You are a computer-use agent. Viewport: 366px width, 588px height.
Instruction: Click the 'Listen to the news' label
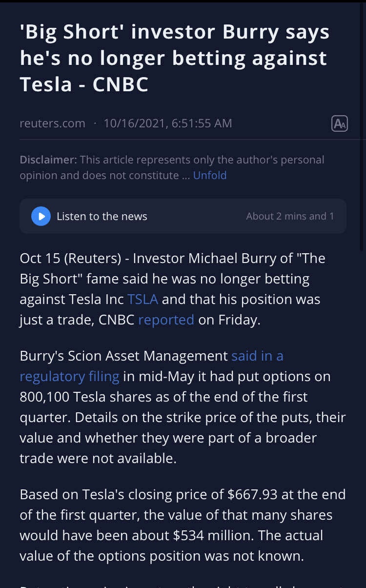click(102, 216)
